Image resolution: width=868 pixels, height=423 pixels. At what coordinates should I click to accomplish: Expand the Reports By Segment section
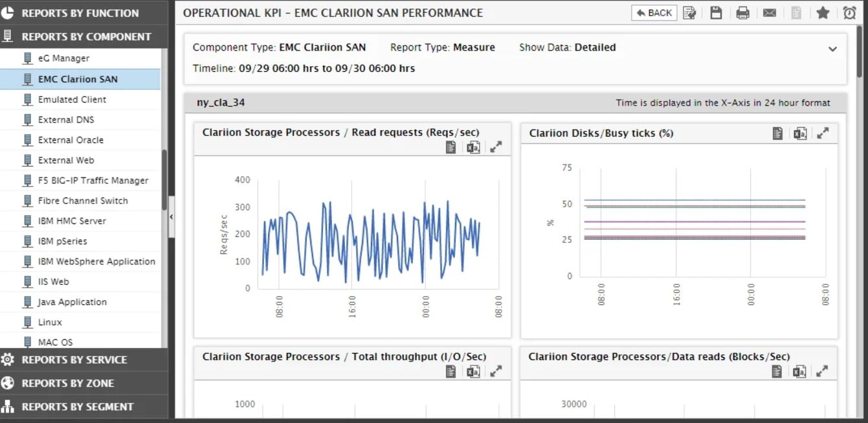83,406
